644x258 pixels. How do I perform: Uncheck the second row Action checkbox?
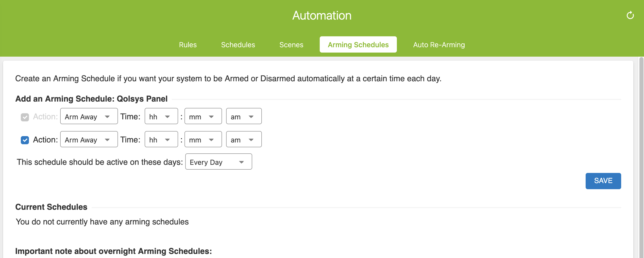(x=25, y=140)
